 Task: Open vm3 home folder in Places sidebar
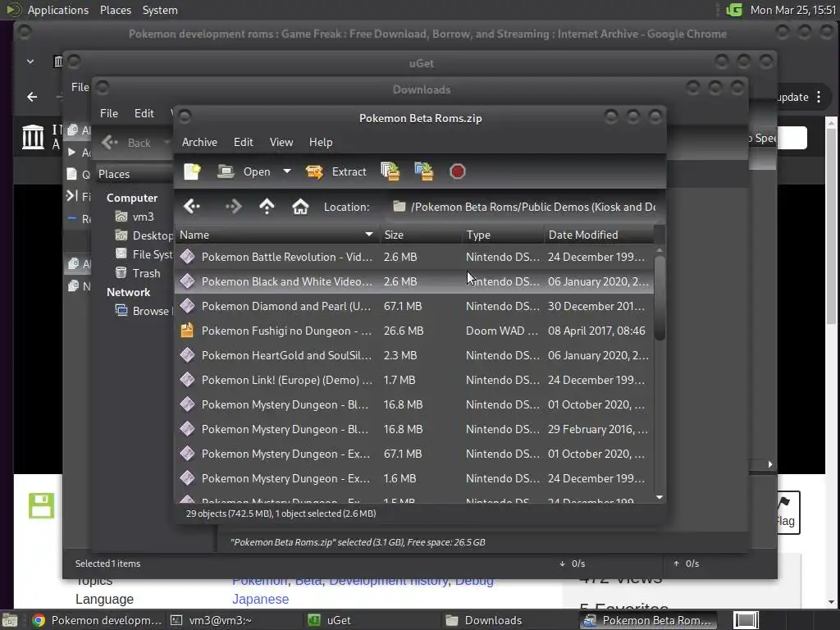click(135, 217)
